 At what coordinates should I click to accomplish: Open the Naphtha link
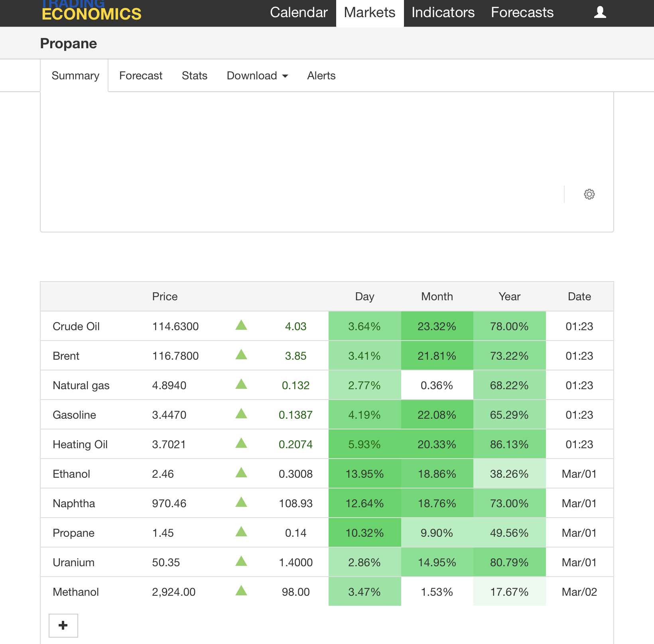tap(74, 504)
